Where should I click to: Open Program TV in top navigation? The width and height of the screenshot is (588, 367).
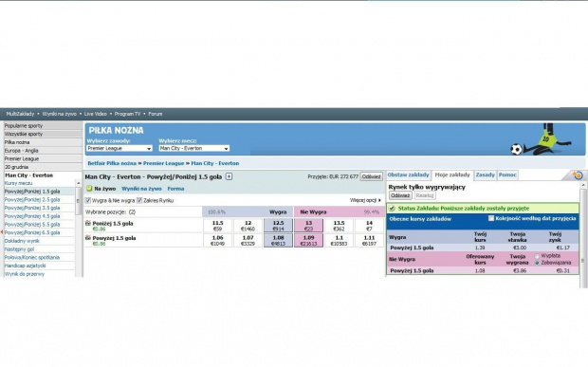pyautogui.click(x=127, y=114)
